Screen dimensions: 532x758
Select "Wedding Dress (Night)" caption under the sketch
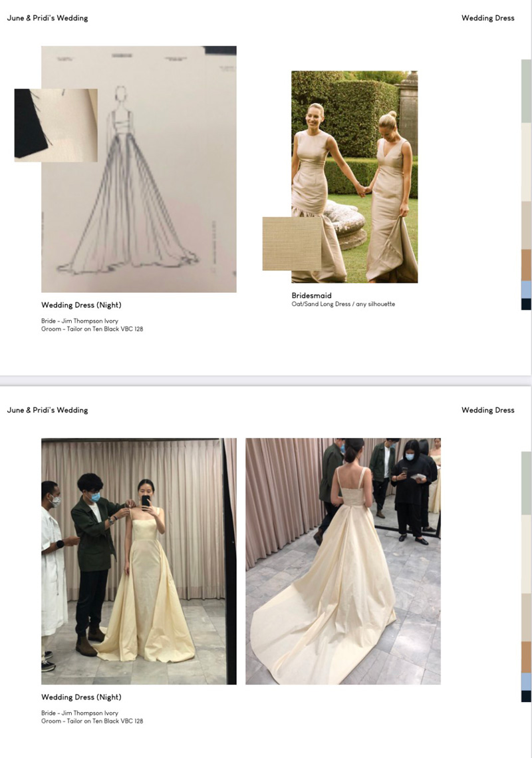[x=81, y=305]
